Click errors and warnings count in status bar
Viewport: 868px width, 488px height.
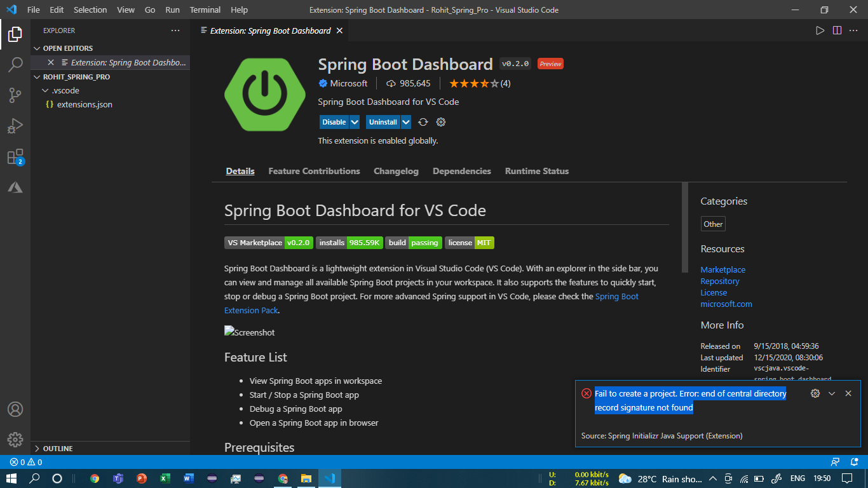pyautogui.click(x=26, y=462)
